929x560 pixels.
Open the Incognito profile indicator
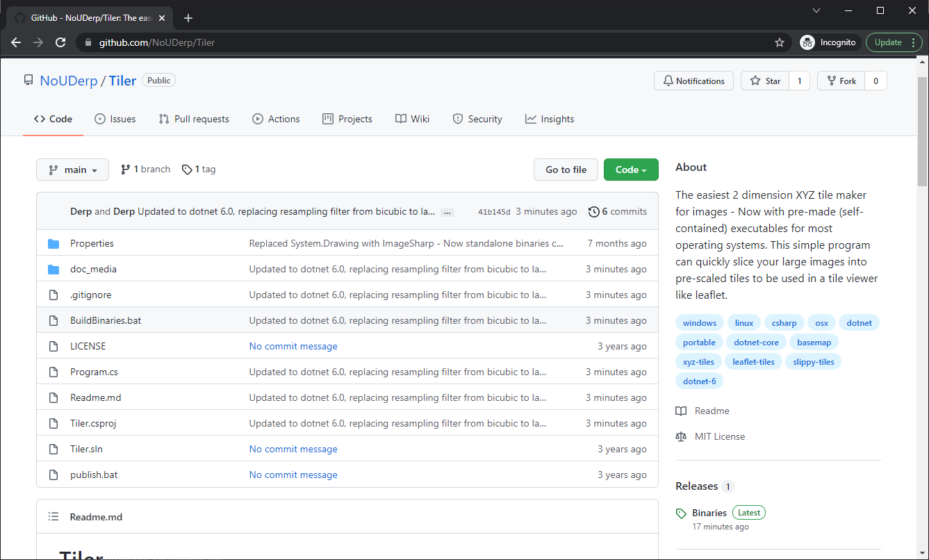pyautogui.click(x=830, y=42)
